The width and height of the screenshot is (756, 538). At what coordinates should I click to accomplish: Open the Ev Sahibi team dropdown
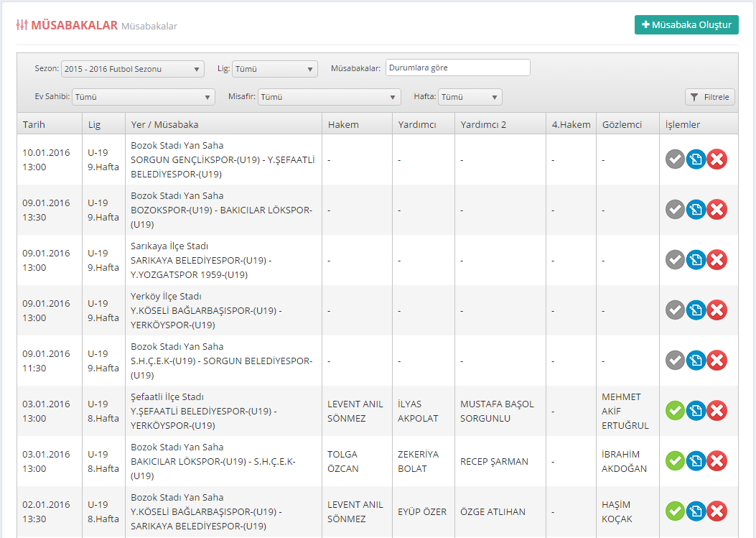click(144, 97)
